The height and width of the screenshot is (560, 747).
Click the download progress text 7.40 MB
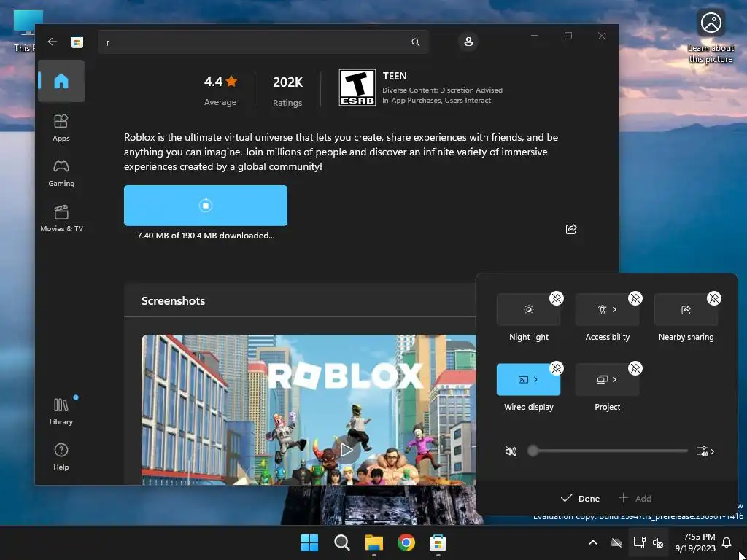[205, 236]
